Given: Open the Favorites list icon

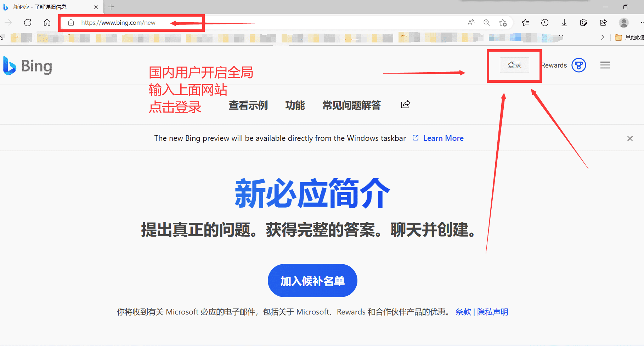Looking at the screenshot, I should pyautogui.click(x=525, y=23).
